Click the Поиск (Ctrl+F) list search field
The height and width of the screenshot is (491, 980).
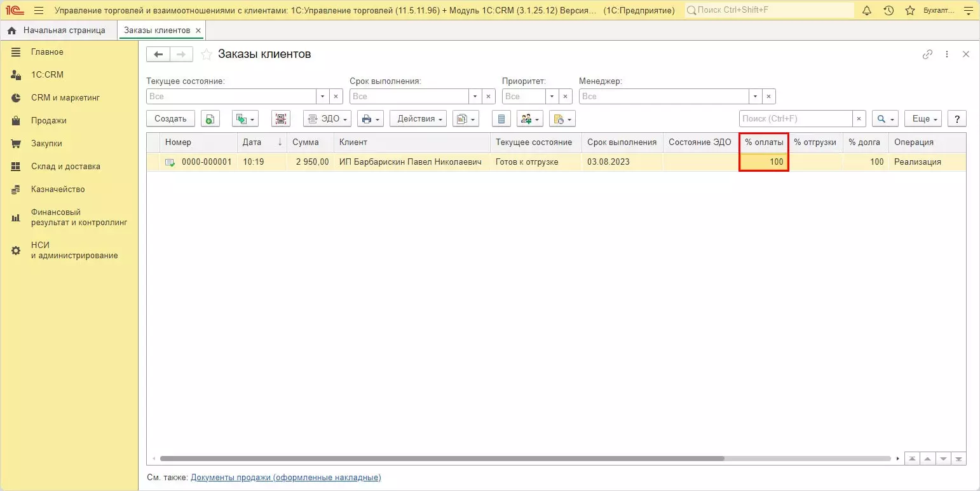(x=795, y=119)
